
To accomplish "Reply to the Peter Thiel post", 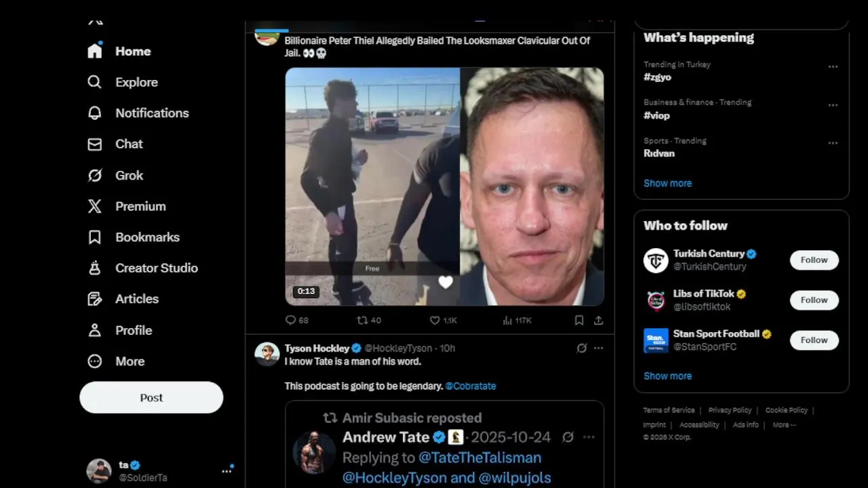I will (x=297, y=320).
